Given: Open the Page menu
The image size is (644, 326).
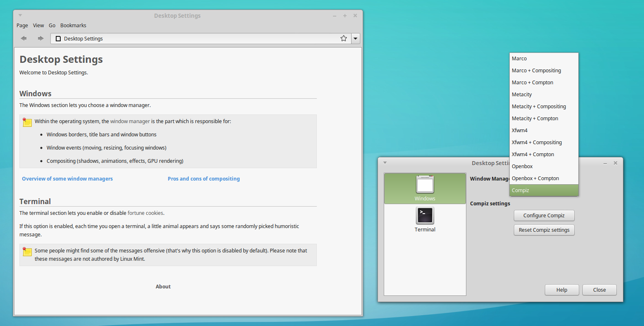Looking at the screenshot, I should [22, 25].
